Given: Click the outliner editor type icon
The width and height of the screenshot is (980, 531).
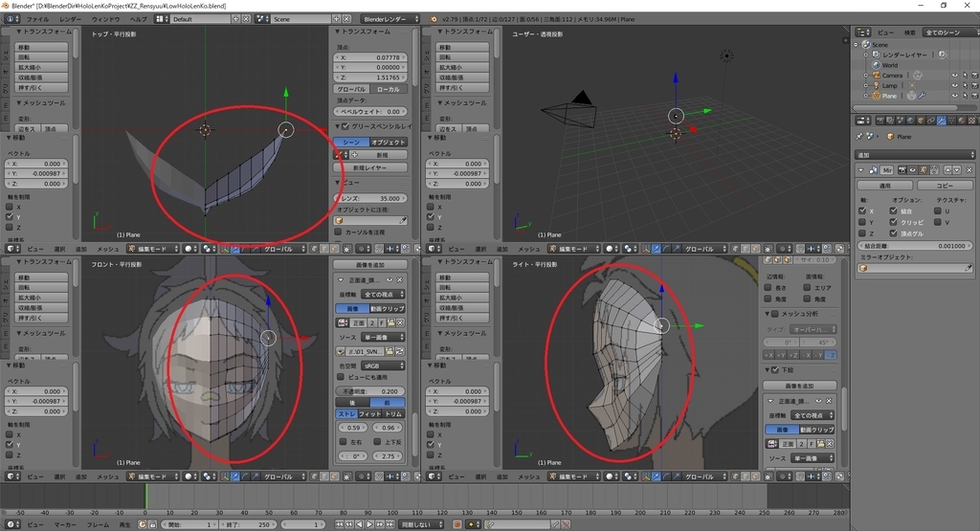Looking at the screenshot, I should pos(863,32).
